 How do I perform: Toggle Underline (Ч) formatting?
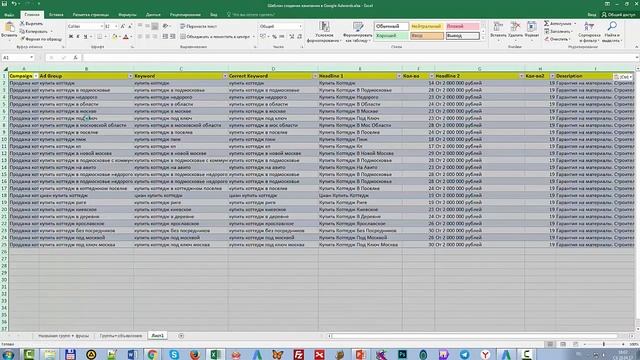point(85,37)
